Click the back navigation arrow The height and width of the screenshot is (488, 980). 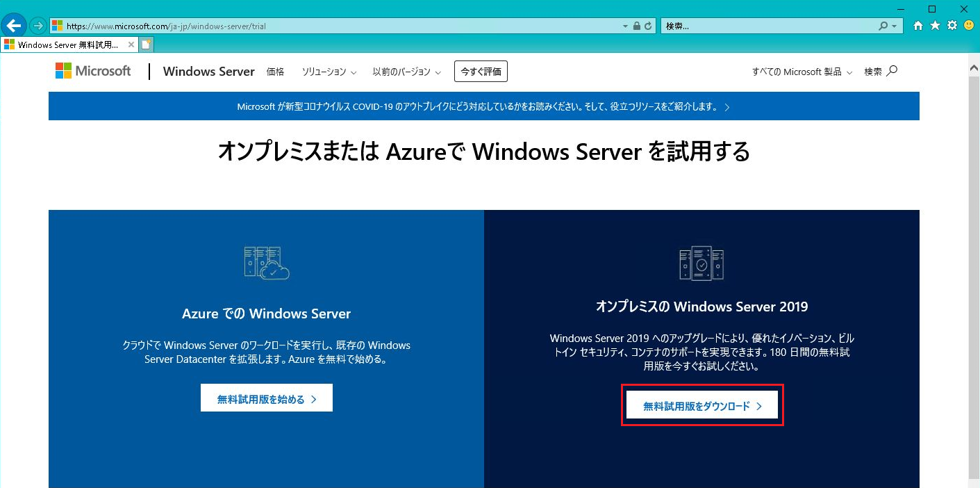[13, 25]
